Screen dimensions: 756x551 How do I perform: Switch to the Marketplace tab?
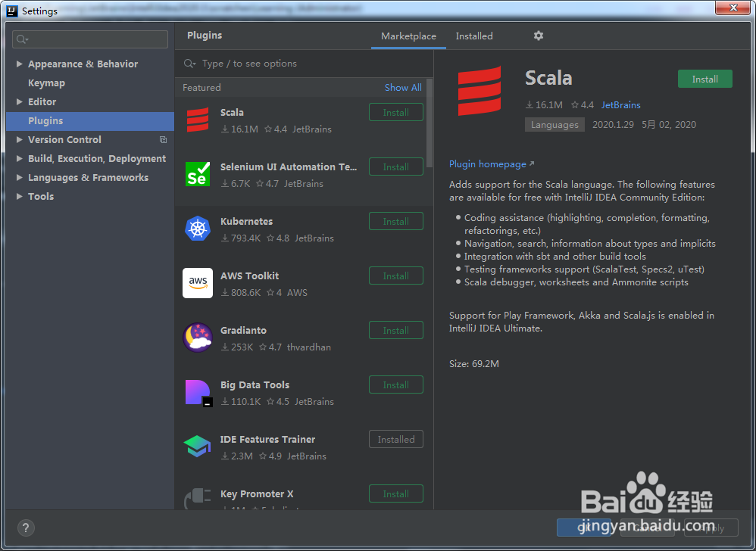click(408, 36)
